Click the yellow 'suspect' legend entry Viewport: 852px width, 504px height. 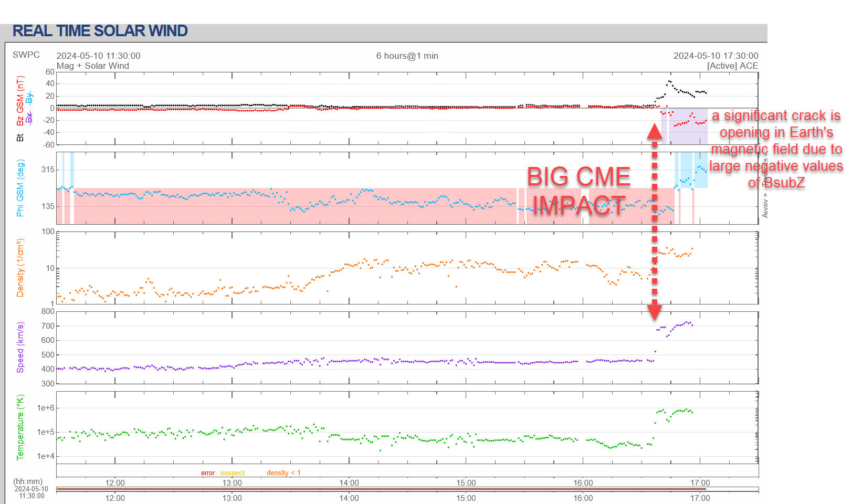coord(233,473)
